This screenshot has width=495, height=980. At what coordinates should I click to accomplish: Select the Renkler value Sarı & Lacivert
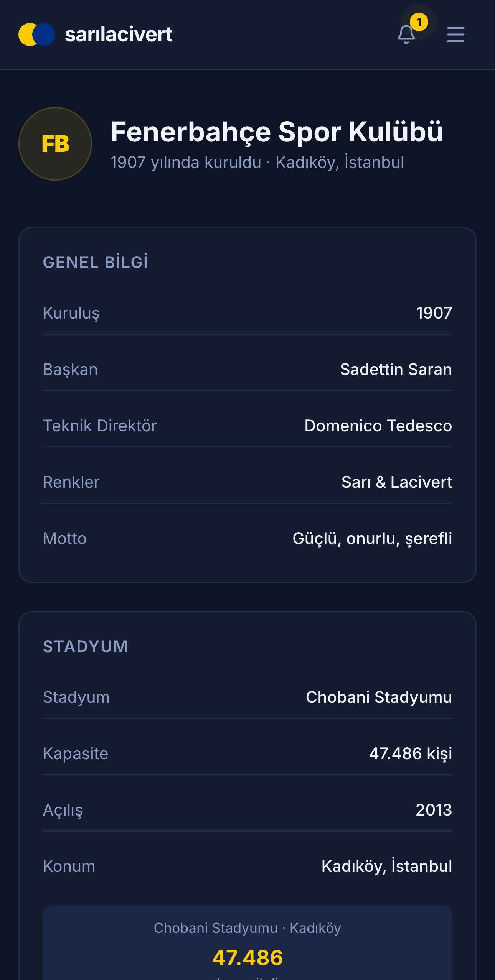(x=397, y=482)
